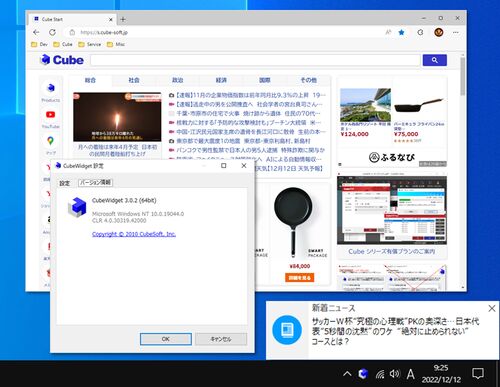This screenshot has height=387, width=500.
Task: Open the volume speaker tray icon
Action: click(395, 374)
